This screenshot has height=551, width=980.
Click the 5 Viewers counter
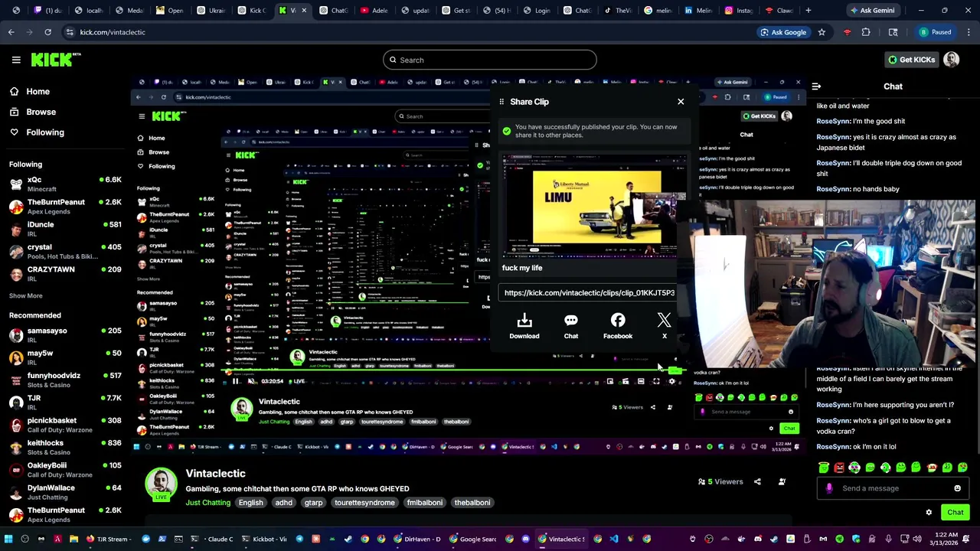pos(720,481)
